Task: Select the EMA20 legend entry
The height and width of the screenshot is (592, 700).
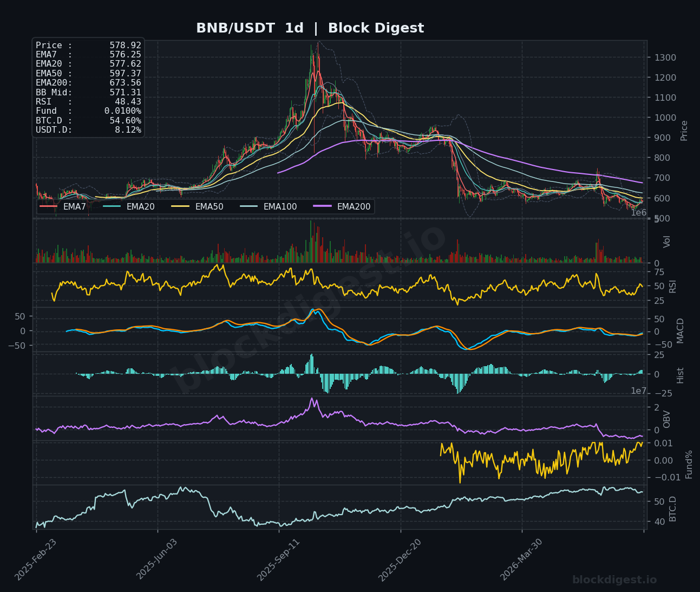Action: tap(128, 206)
